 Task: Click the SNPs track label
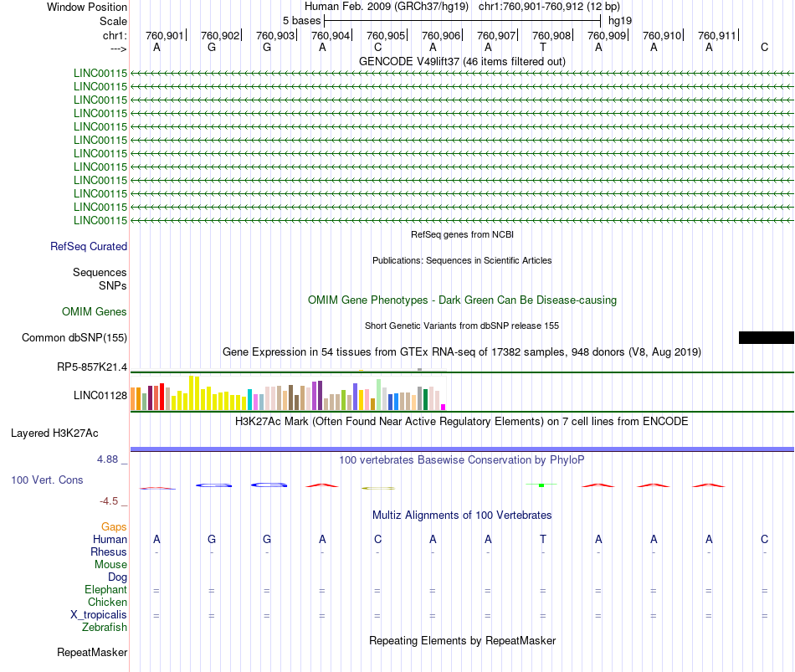113,285
